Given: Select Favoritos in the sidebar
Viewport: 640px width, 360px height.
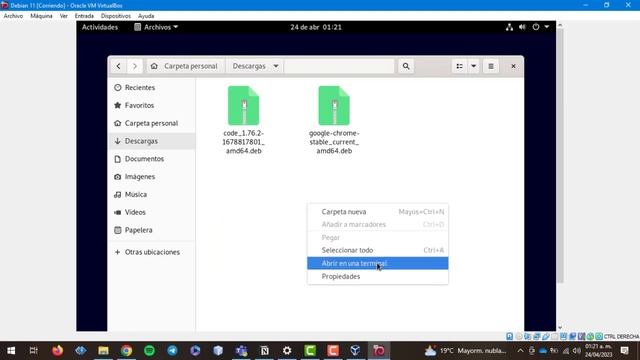Looking at the screenshot, I should tap(152, 105).
